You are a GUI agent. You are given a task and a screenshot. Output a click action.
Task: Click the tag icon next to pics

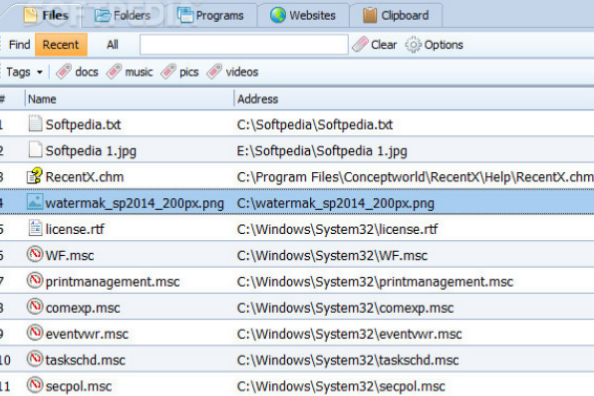168,71
